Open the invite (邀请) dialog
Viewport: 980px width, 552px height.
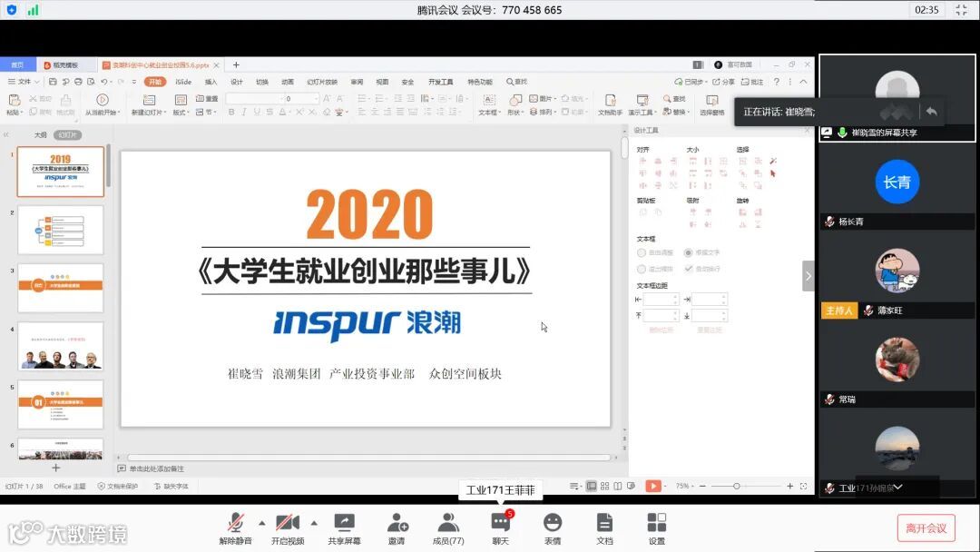(x=397, y=529)
